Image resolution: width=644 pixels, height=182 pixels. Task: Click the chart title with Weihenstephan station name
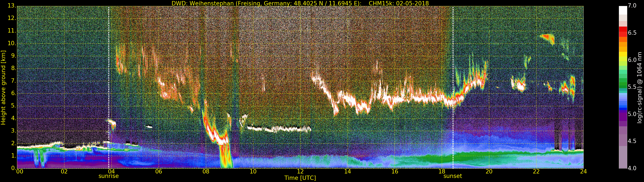pyautogui.click(x=300, y=3)
